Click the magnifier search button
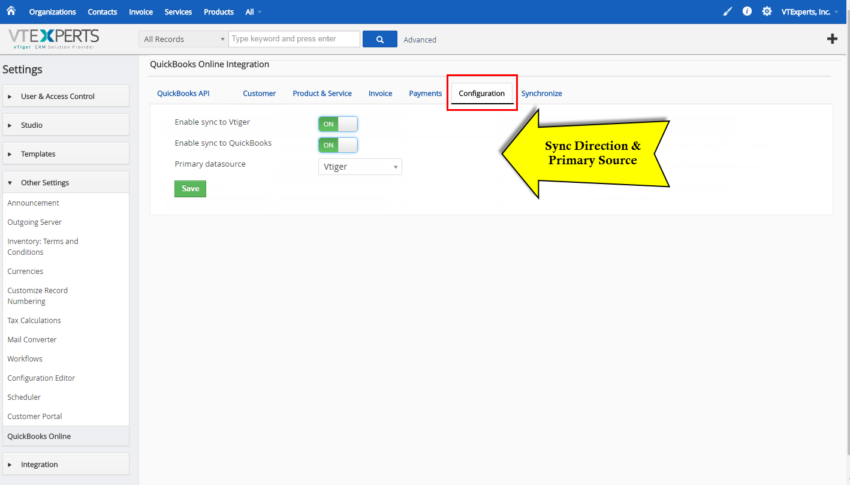This screenshot has height=485, width=850. pyautogui.click(x=379, y=39)
